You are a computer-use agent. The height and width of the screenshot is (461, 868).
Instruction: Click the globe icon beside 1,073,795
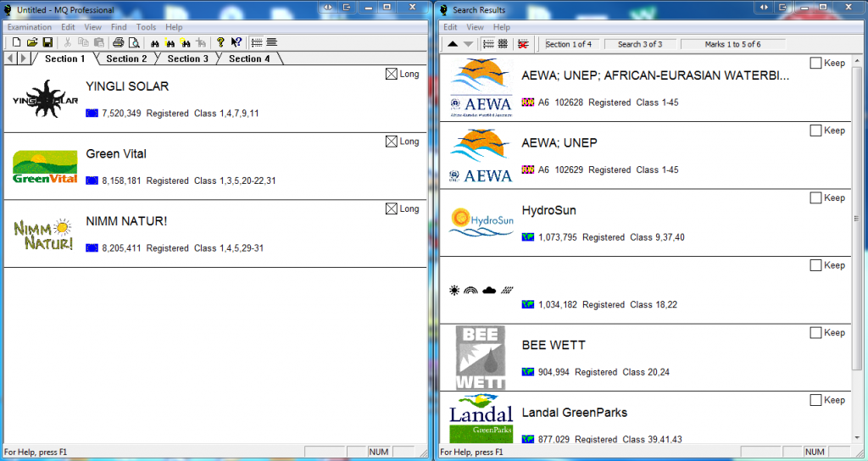click(x=527, y=237)
